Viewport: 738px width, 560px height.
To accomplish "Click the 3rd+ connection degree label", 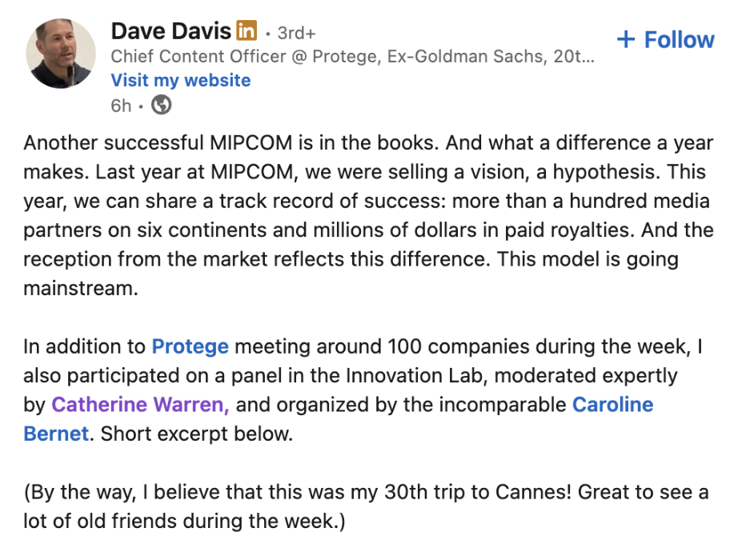I will tap(295, 33).
